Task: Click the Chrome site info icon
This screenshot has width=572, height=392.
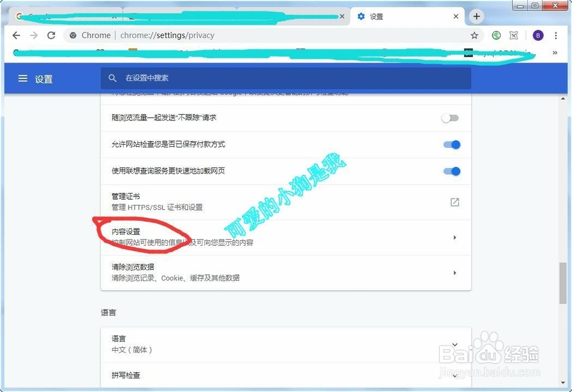Action: click(x=73, y=35)
